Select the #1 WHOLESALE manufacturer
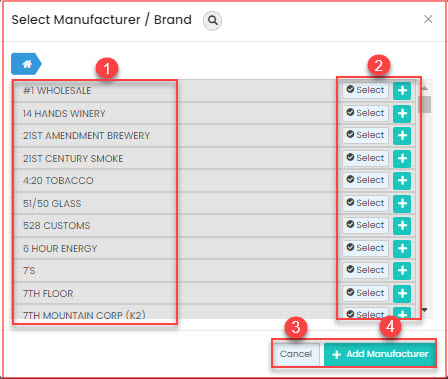 (365, 90)
